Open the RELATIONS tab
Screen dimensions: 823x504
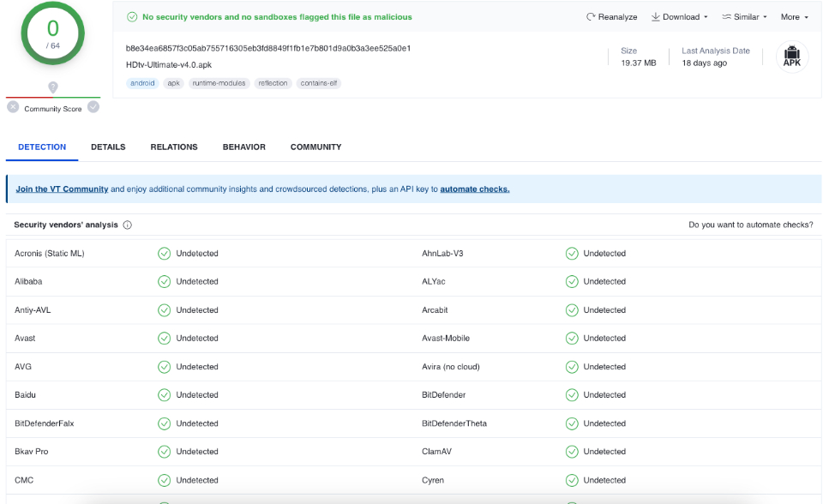tap(174, 147)
